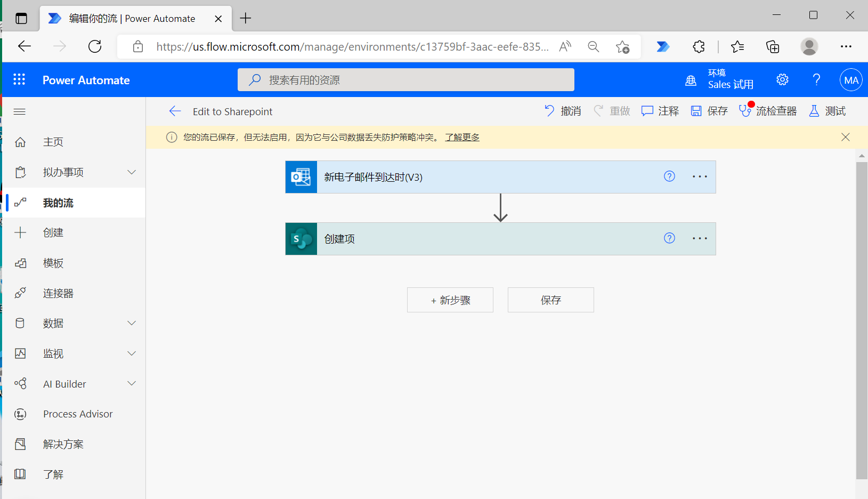Click 保存 save in the top toolbar

(709, 111)
